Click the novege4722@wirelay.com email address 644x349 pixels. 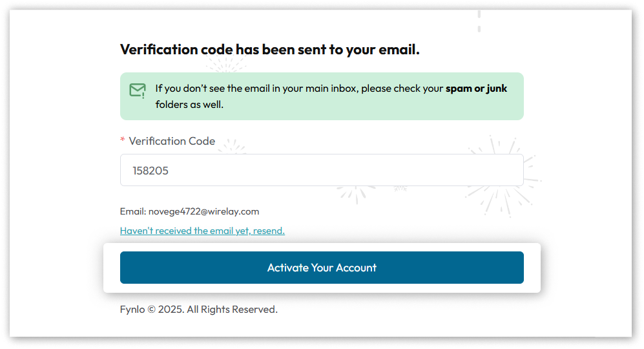pyautogui.click(x=203, y=211)
